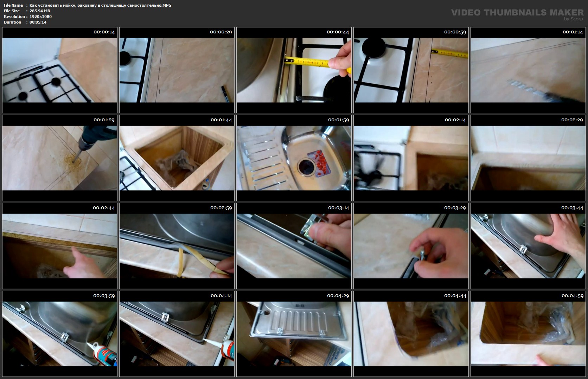Open the upturned sink frame at 00:04:29
The height and width of the screenshot is (379, 588).
point(294,334)
